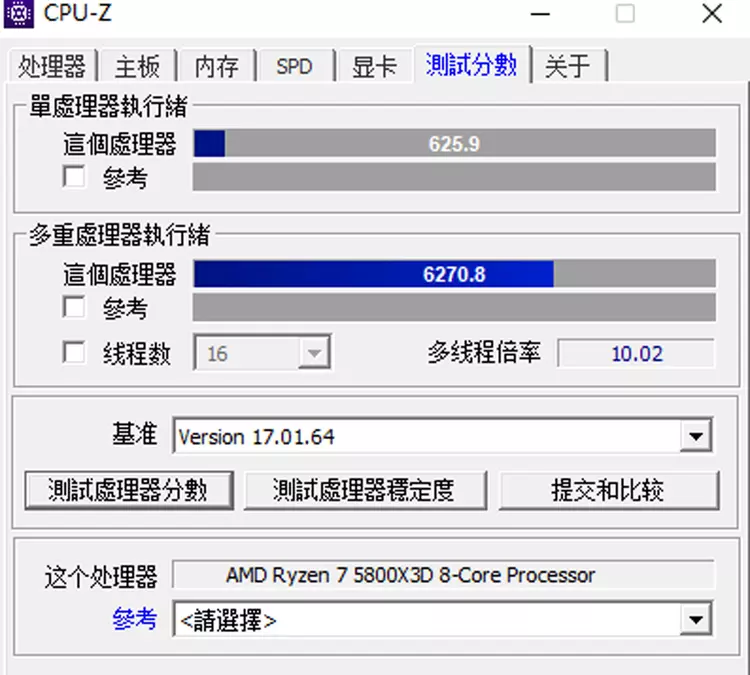The height and width of the screenshot is (675, 750).
Task: Open the thread count dropdown showing 16
Action: (x=262, y=353)
